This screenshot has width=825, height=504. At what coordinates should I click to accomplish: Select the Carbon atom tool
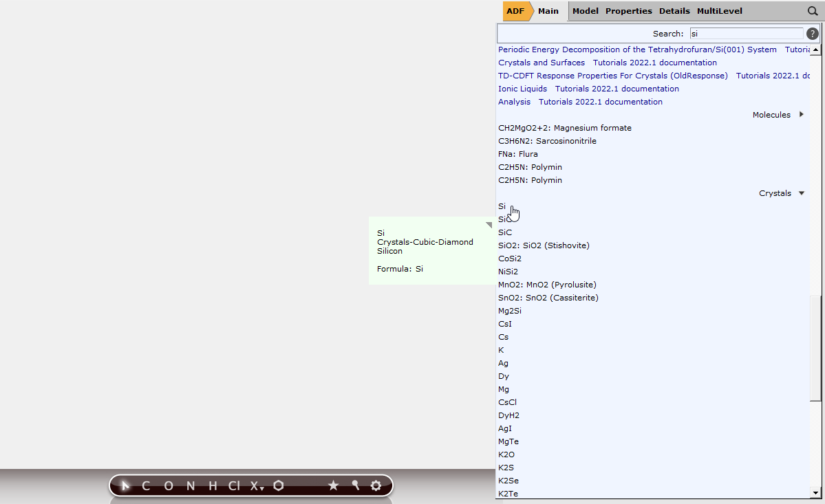[145, 485]
